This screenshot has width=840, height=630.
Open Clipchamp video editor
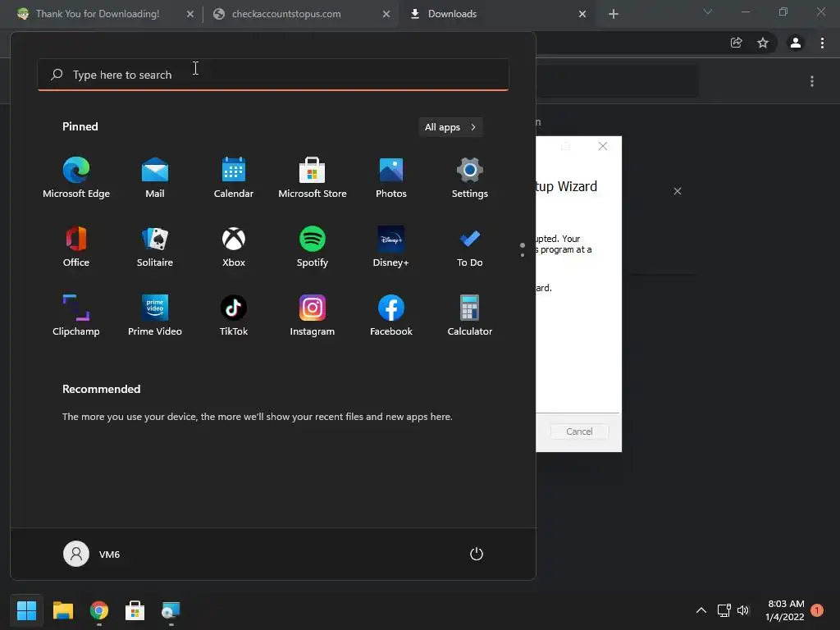pyautogui.click(x=76, y=316)
